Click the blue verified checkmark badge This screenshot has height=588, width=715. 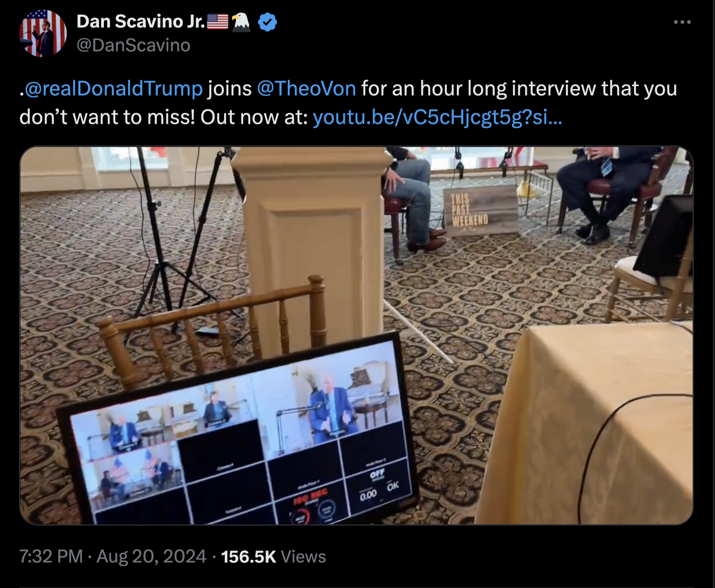tap(267, 22)
